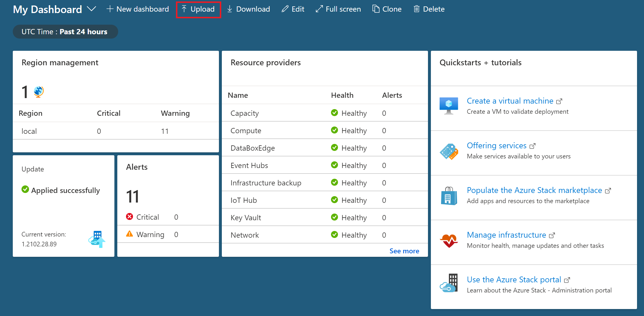Click the Full screen icon
This screenshot has height=316, width=644.
[320, 9]
